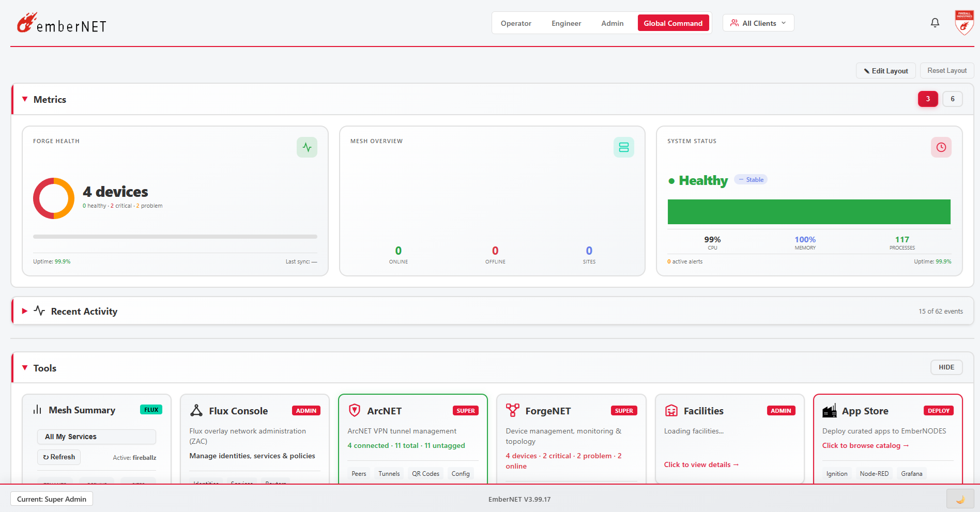
Task: Click the Edit Layout button
Action: tap(885, 70)
